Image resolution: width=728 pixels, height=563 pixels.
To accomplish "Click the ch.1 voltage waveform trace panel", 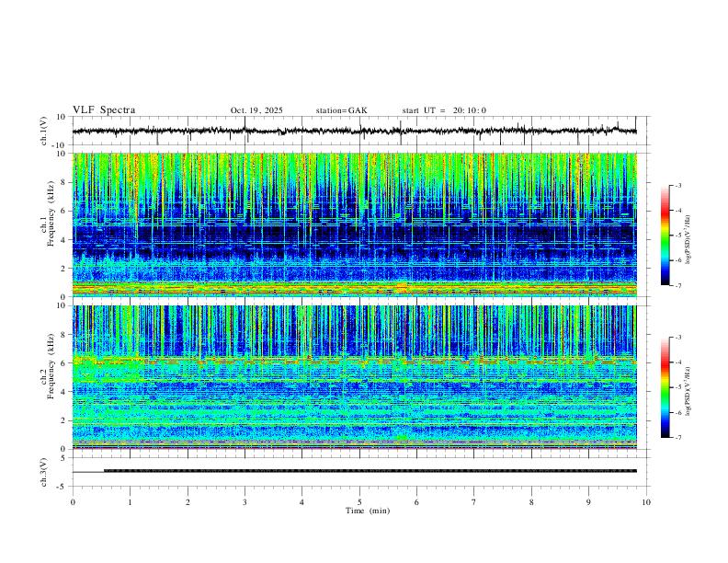I will (x=359, y=131).
